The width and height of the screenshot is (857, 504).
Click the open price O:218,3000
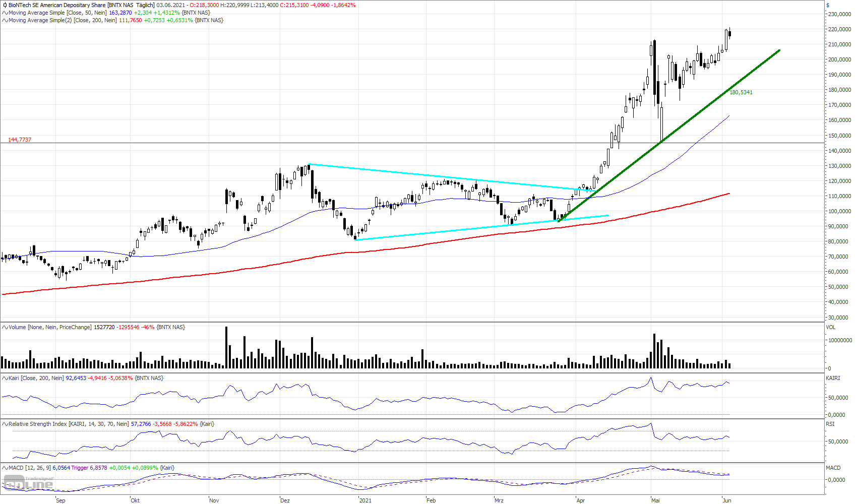coord(204,5)
